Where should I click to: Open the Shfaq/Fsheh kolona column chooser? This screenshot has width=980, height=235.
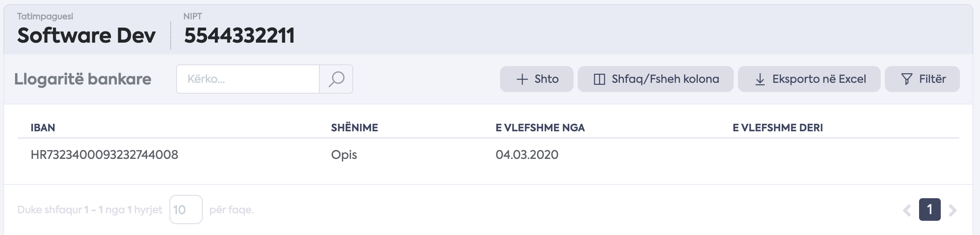point(655,79)
